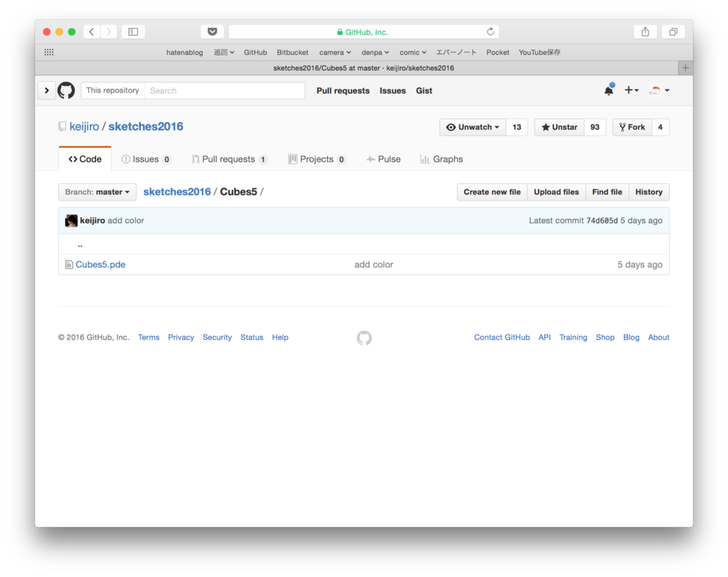Image resolution: width=728 pixels, height=577 pixels.
Task: Click the repository book icon beside keijiro
Action: click(x=63, y=126)
